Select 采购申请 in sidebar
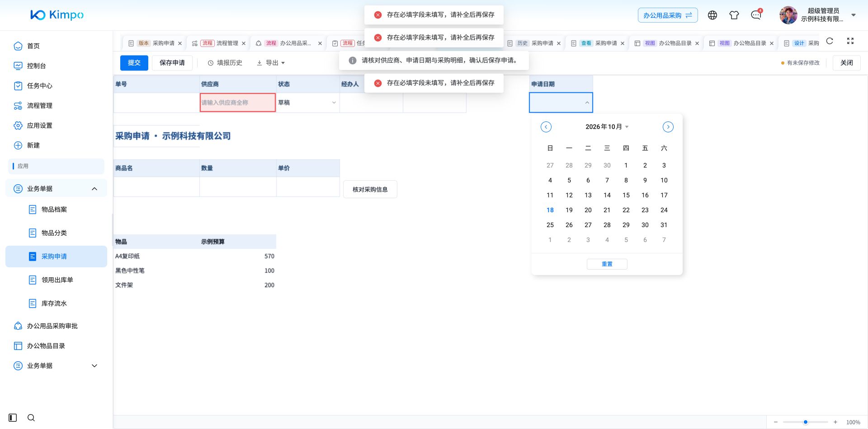This screenshot has width=868, height=429. coord(56,256)
